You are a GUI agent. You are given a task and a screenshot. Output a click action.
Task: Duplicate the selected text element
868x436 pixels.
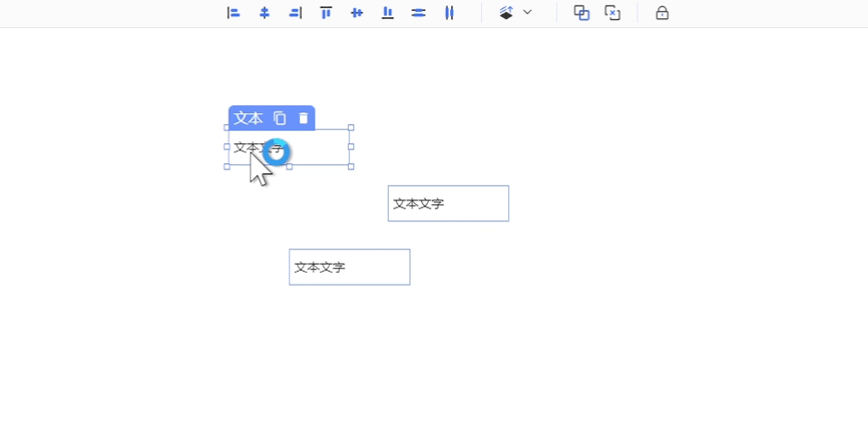click(280, 118)
